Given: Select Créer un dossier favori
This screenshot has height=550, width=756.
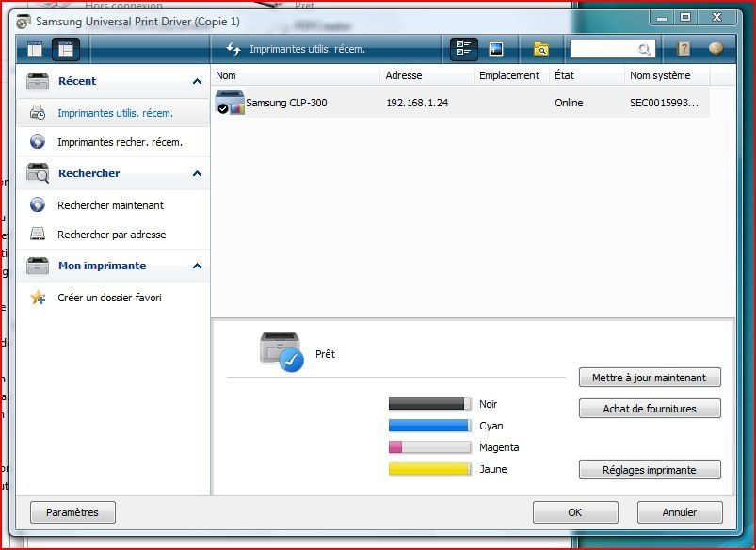Looking at the screenshot, I should (113, 298).
